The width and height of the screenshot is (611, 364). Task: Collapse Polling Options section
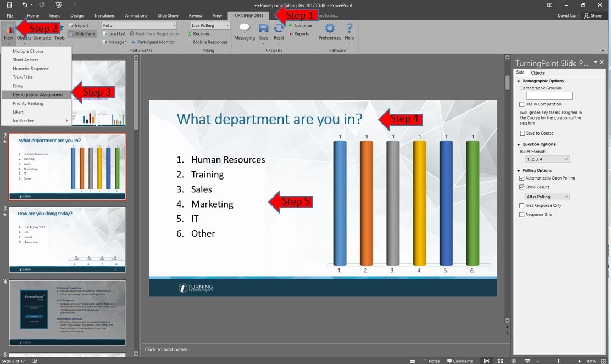pyautogui.click(x=519, y=171)
